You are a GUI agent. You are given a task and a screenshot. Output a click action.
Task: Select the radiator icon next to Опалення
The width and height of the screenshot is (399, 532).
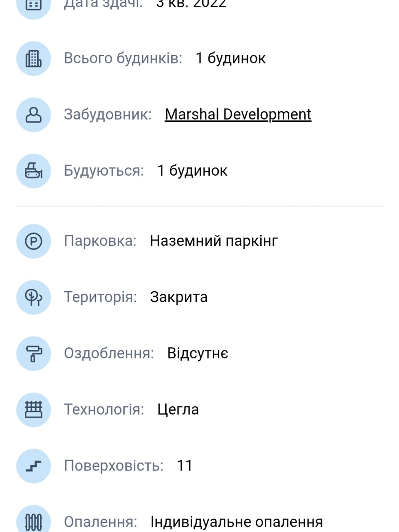tap(33, 522)
